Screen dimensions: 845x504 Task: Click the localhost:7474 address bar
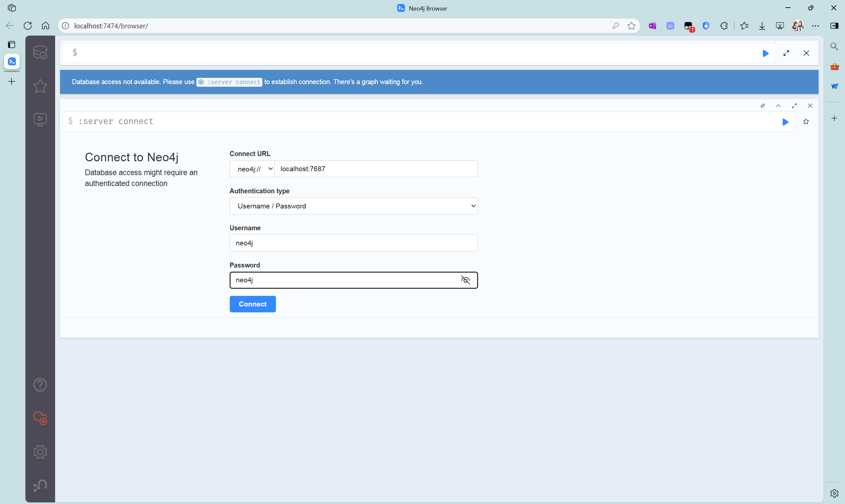pos(111,26)
